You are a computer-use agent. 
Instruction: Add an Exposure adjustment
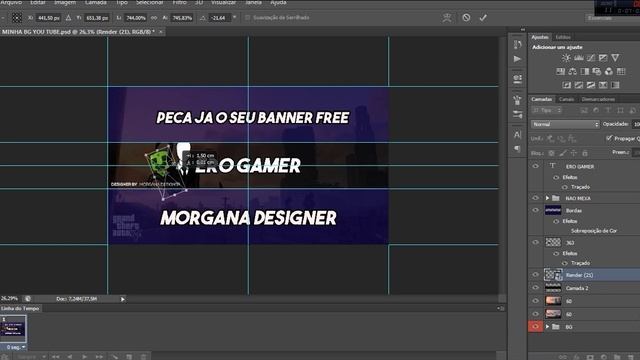coord(603,58)
